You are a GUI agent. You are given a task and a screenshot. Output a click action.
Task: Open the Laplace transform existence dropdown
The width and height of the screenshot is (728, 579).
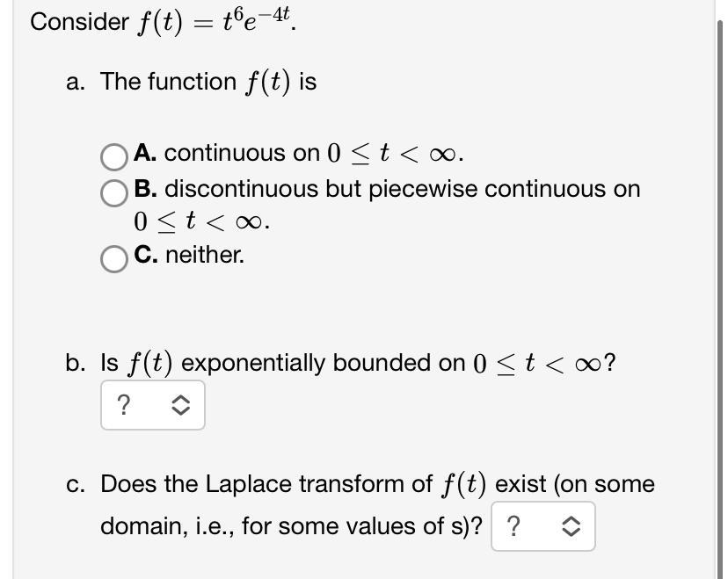[545, 525]
